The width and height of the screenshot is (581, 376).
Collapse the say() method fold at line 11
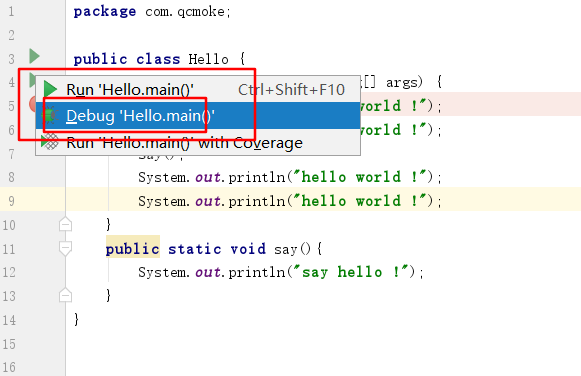pos(65,248)
